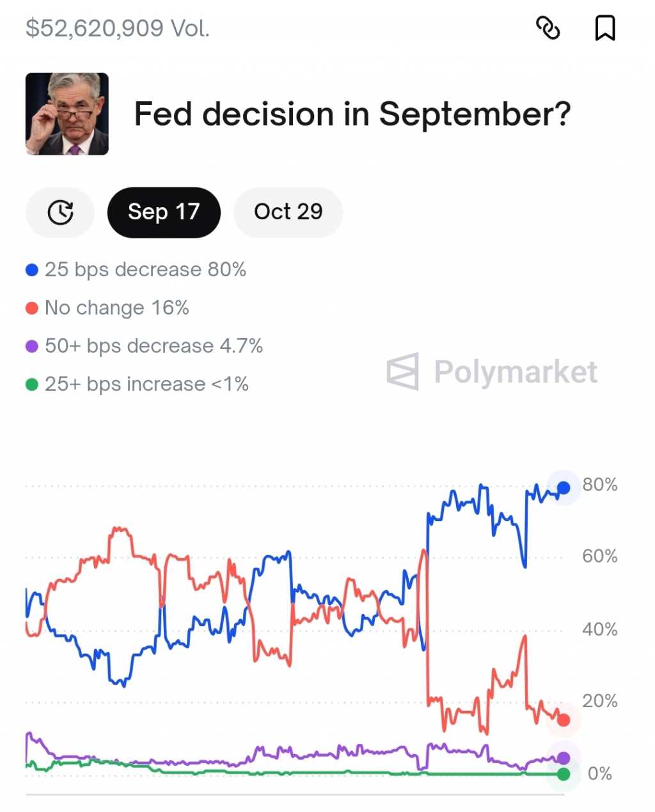Select the No change 16% label
The width and height of the screenshot is (655, 812).
pos(117,308)
